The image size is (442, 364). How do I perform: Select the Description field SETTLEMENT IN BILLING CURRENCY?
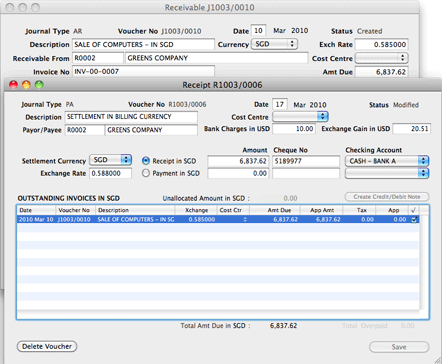[131, 117]
